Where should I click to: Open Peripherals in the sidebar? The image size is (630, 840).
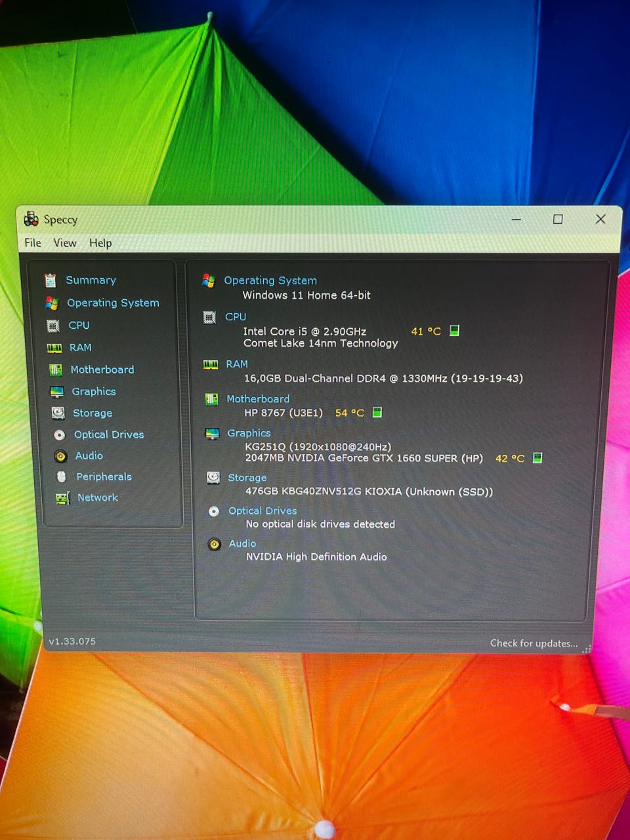pos(104,476)
